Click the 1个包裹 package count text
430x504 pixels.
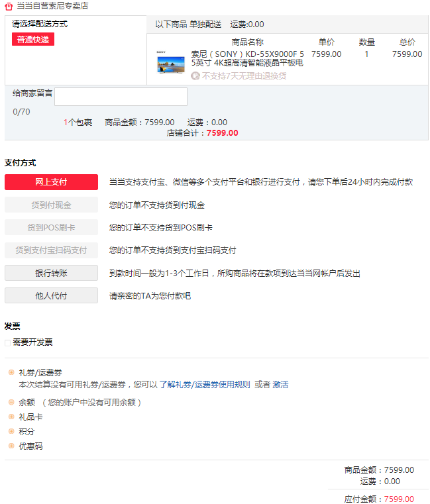78,122
